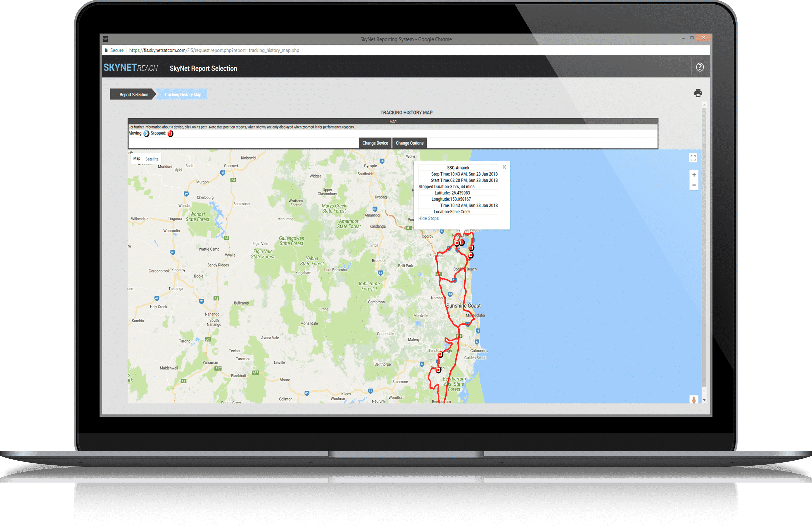
Task: Click the Maleny map label
Action: pos(414,340)
